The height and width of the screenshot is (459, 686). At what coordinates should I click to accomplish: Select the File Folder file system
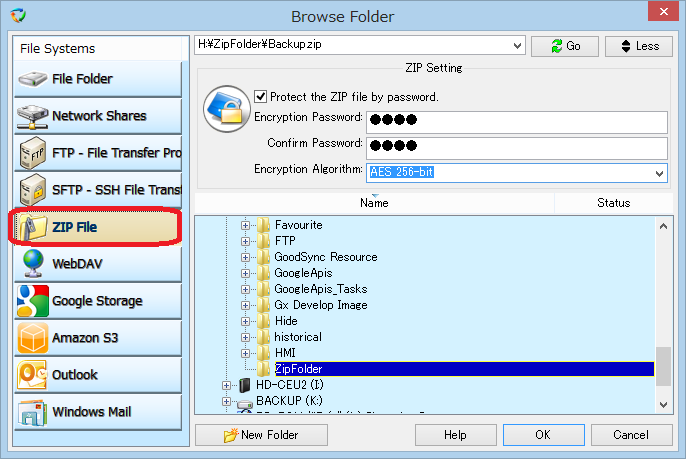tap(98, 79)
